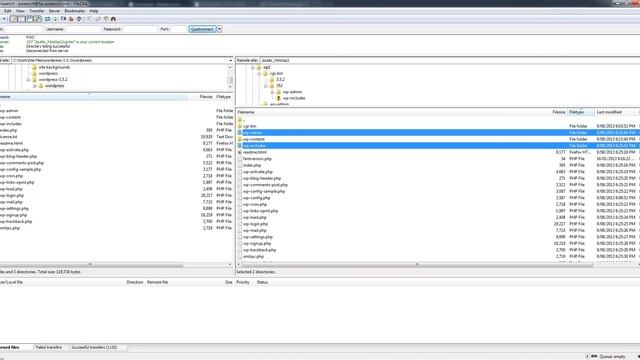
Task: Click the Quickconnect button
Action: [x=202, y=29]
